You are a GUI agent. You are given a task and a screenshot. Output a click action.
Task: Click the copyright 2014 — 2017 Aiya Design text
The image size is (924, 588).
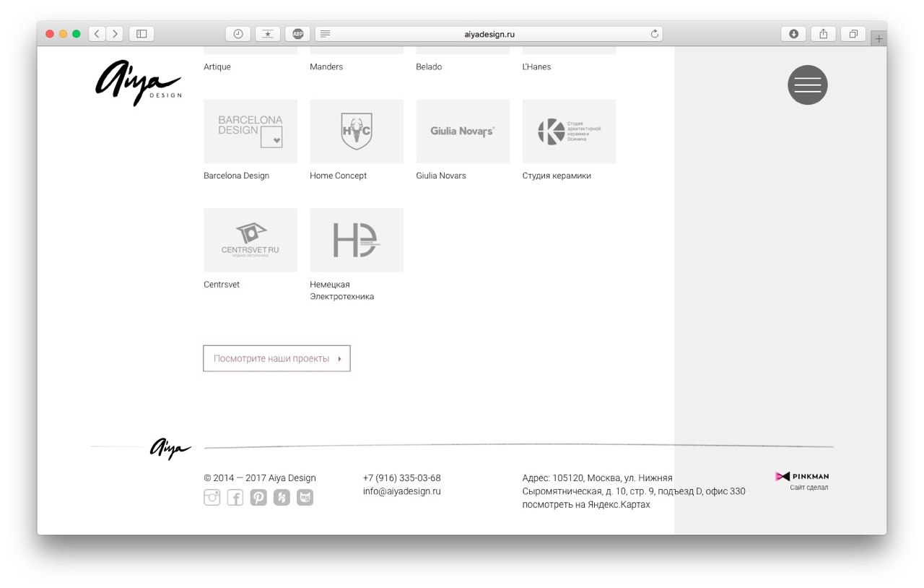[x=260, y=478]
